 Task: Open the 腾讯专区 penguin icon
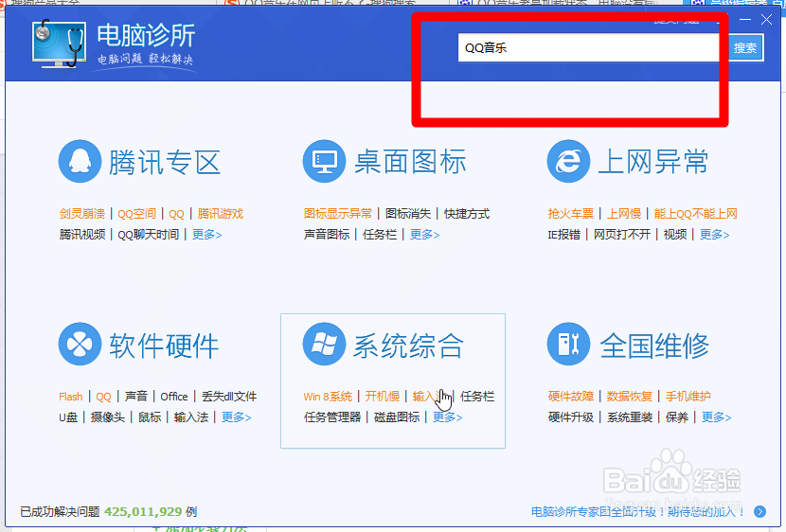point(80,161)
